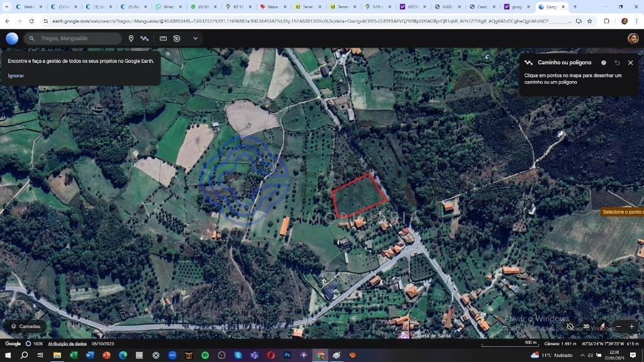
Task: Click the compass north arrow icon
Action: [602, 326]
